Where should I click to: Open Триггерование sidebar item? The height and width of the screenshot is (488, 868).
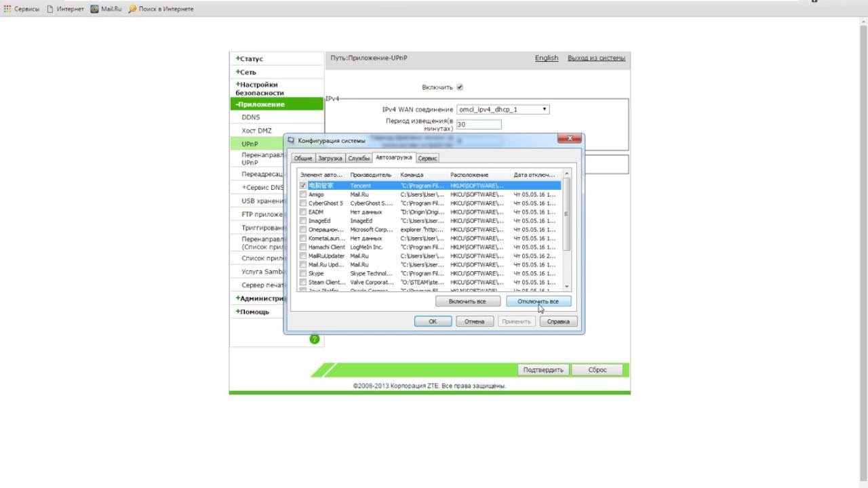point(263,228)
